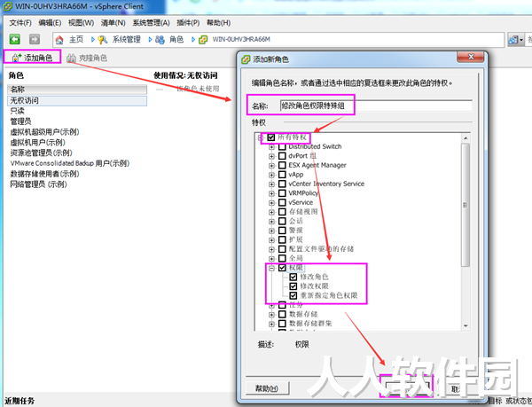
Task: Select the 只读 role
Action: pyautogui.click(x=17, y=111)
